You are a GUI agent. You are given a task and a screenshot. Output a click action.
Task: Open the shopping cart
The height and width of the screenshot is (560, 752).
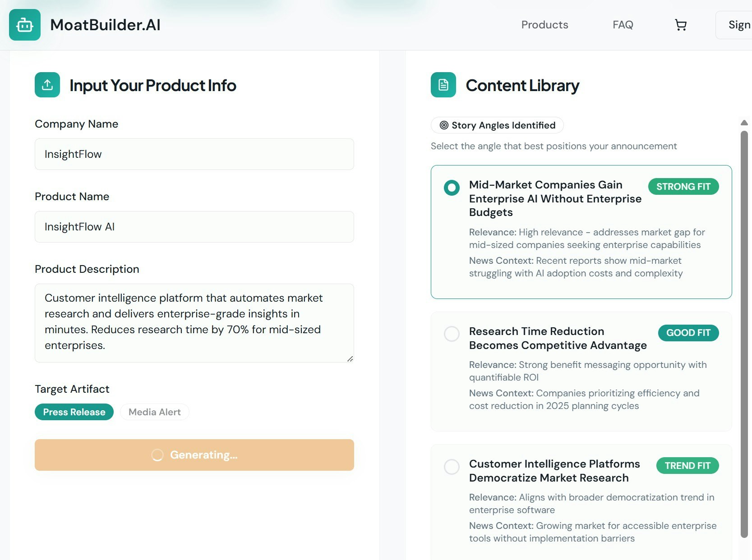(681, 25)
